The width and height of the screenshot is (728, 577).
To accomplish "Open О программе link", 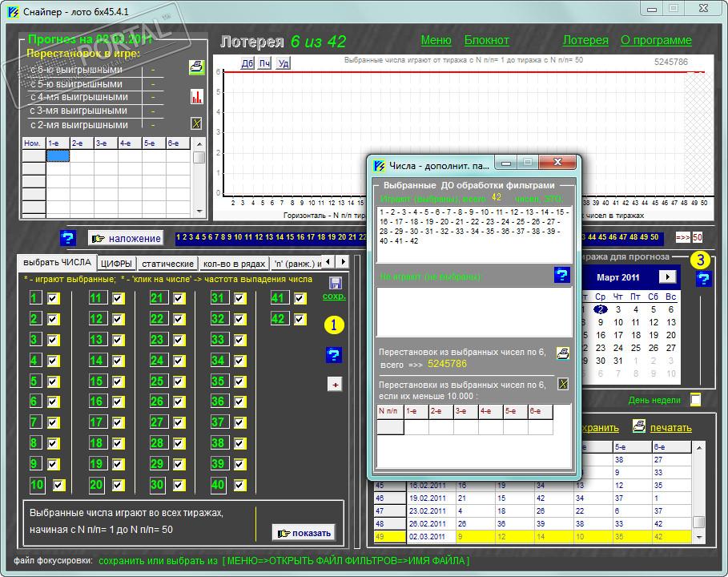I will coord(656,40).
